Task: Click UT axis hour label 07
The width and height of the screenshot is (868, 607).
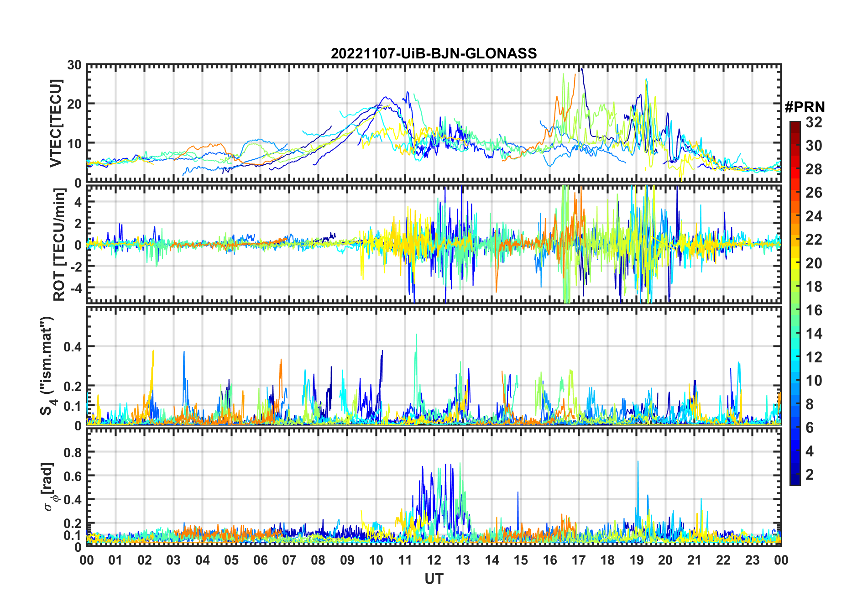Action: (x=289, y=560)
